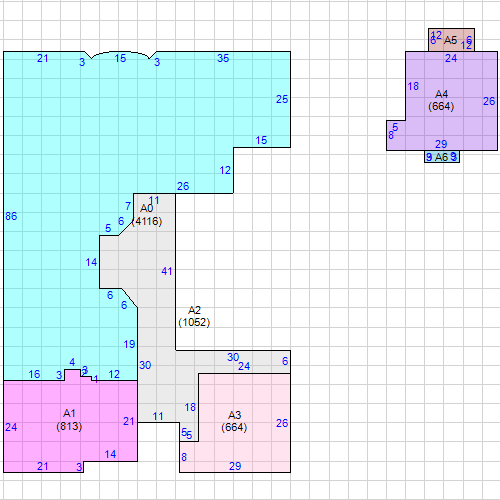The image size is (500, 500).
Task: Click the 21 dimension right of A1 label
Action: tap(129, 421)
